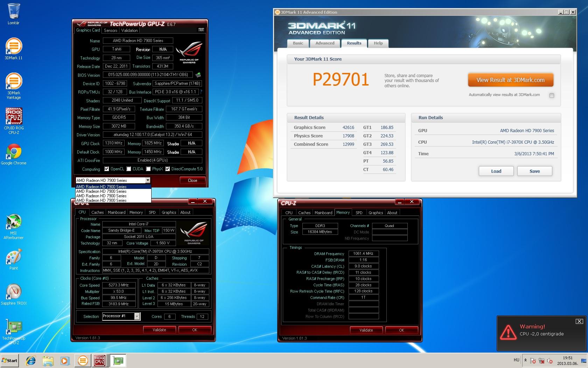Image resolution: width=588 pixels, height=368 pixels.
Task: Click the GPU Name field in GPU-Z
Action: point(138,41)
